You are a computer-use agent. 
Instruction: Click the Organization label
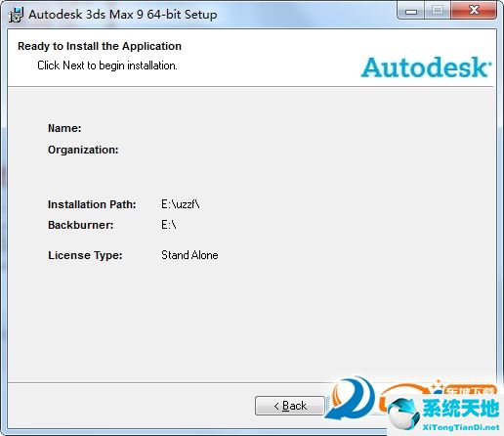83,150
